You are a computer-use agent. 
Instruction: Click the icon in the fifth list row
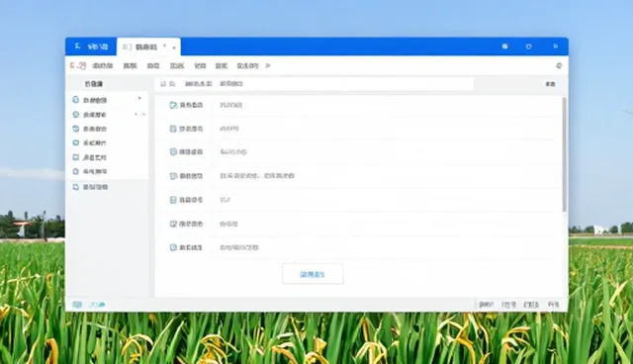click(x=173, y=200)
